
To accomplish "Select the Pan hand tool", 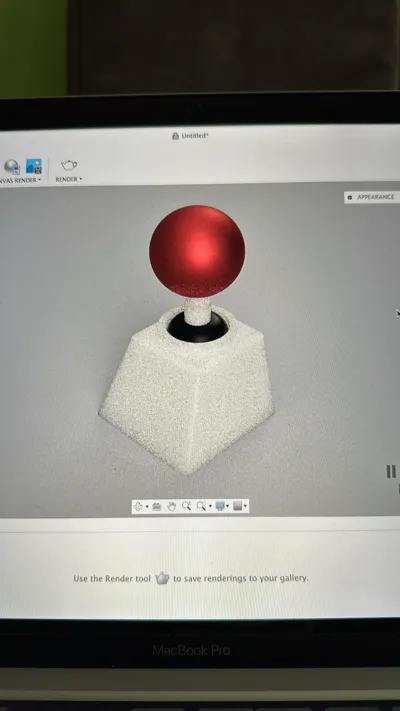I will (171, 506).
